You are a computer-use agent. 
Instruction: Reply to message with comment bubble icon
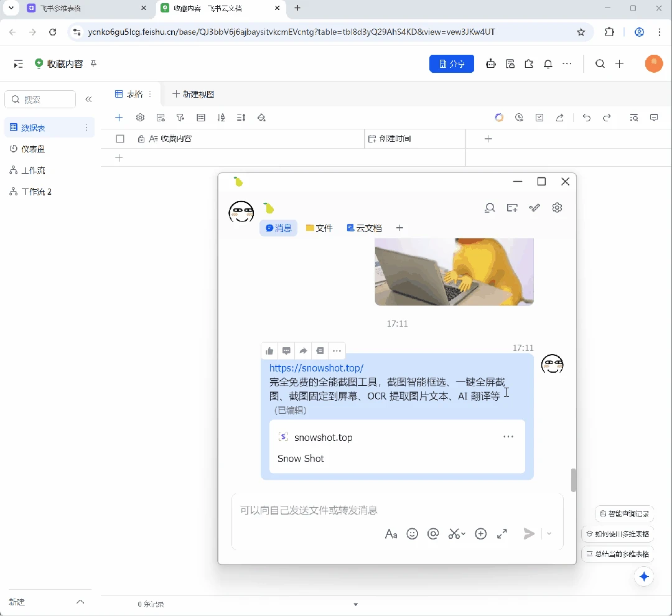286,351
